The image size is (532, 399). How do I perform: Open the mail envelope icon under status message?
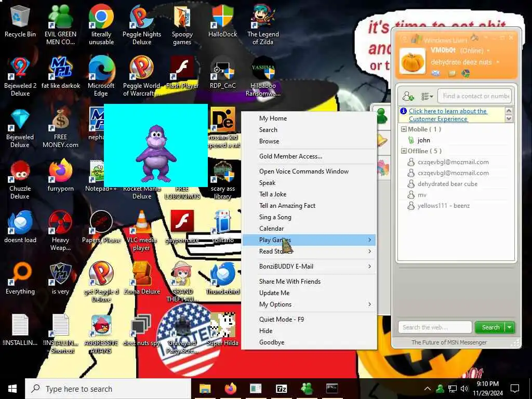click(x=436, y=73)
